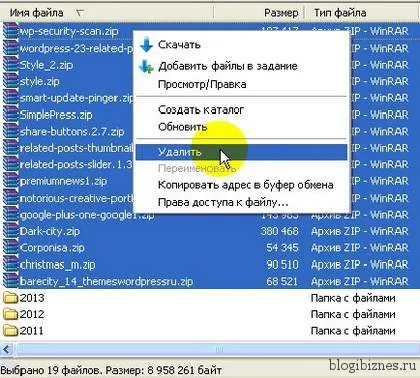Select the file premiumnews1.zip
This screenshot has height=378, width=420.
point(63,181)
